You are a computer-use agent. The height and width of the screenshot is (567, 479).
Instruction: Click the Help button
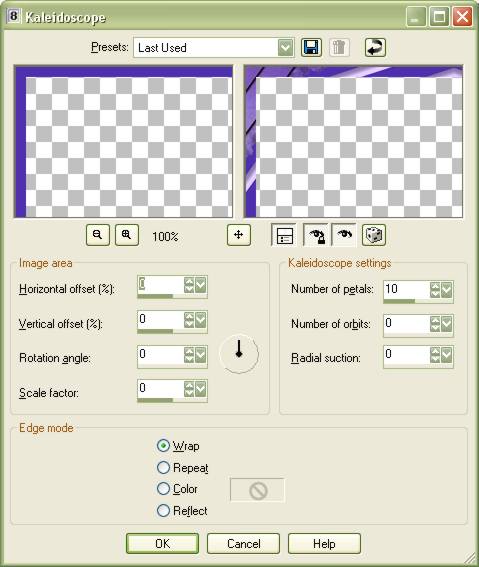324,543
